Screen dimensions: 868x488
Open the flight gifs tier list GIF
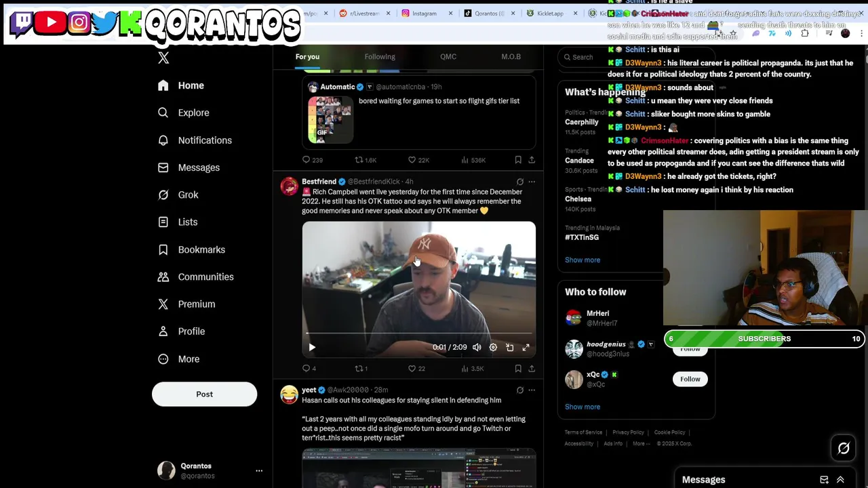(330, 120)
